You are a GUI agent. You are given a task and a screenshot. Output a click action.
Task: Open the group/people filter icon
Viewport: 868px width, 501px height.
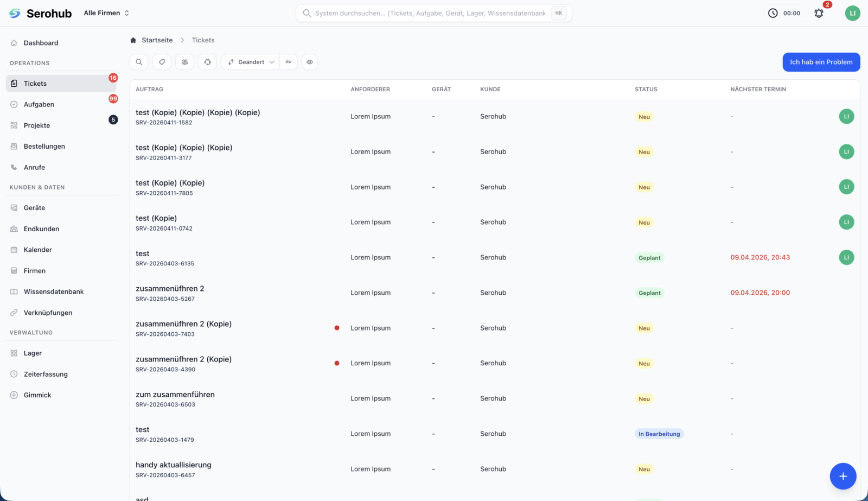184,62
